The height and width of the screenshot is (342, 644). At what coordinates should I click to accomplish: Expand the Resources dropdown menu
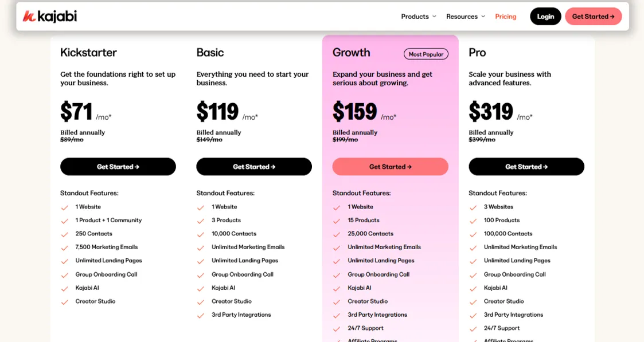tap(466, 17)
